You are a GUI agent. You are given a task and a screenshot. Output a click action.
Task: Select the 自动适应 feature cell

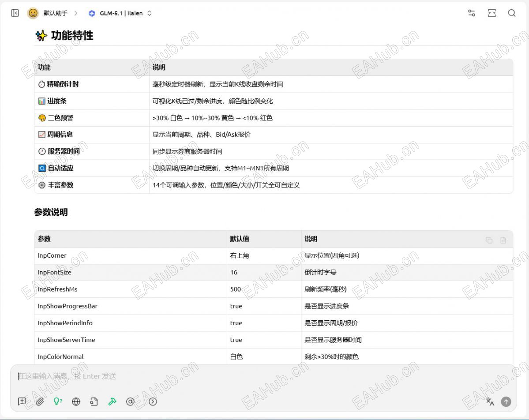pyautogui.click(x=92, y=168)
